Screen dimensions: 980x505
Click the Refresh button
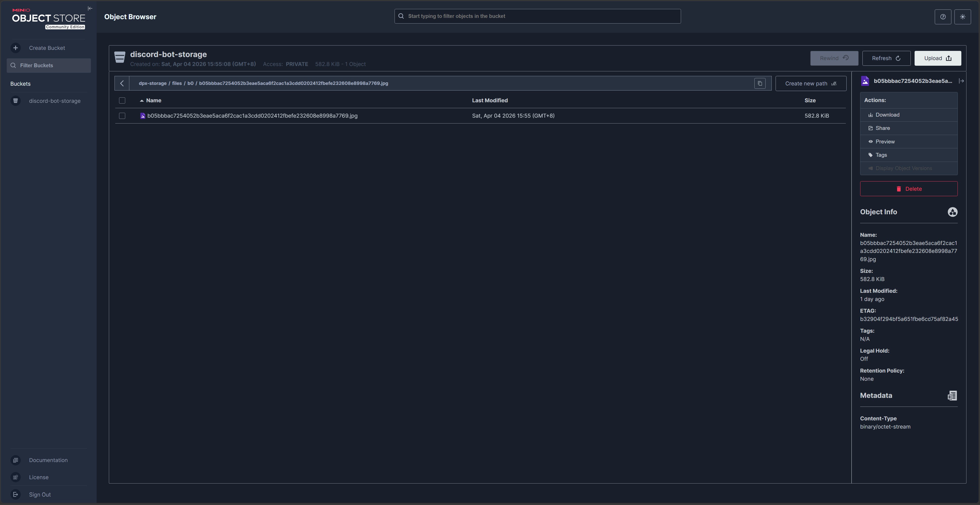coord(886,58)
